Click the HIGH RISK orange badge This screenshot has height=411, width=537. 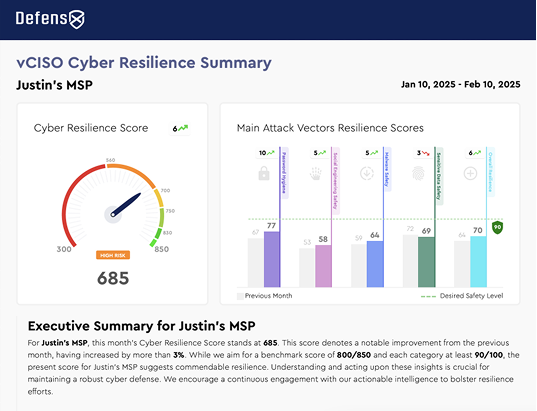(x=113, y=255)
